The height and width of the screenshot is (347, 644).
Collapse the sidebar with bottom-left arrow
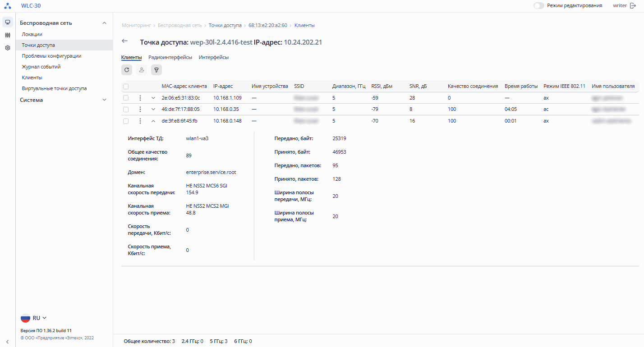tap(8, 342)
